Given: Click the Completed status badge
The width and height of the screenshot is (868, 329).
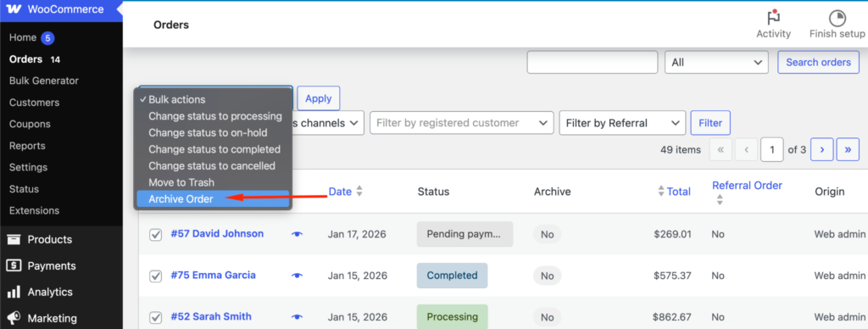Looking at the screenshot, I should 453,276.
